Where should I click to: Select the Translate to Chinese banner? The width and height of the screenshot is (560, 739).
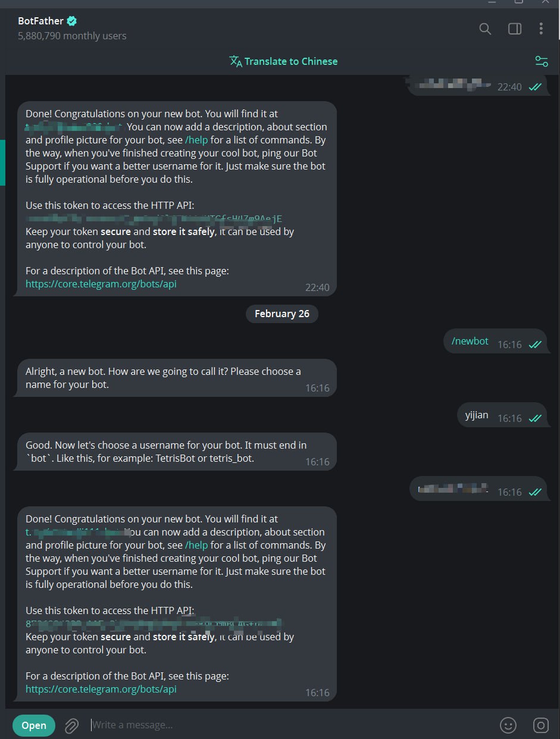(x=290, y=61)
